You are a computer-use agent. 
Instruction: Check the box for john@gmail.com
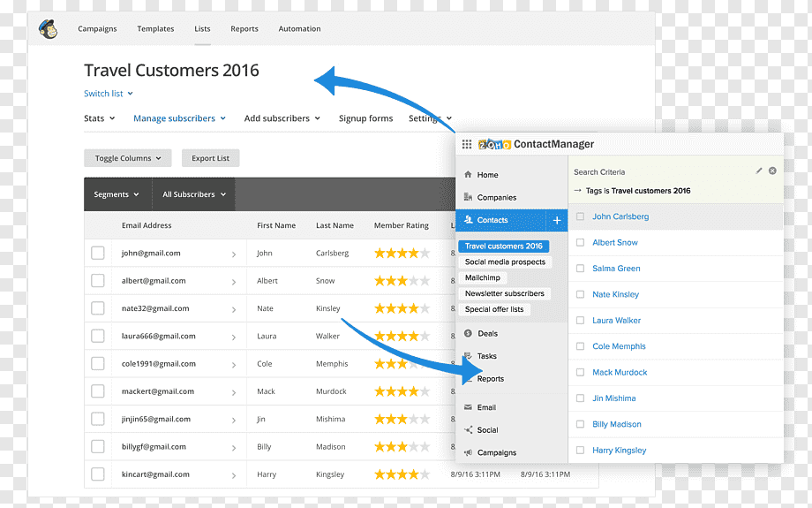[x=98, y=253]
